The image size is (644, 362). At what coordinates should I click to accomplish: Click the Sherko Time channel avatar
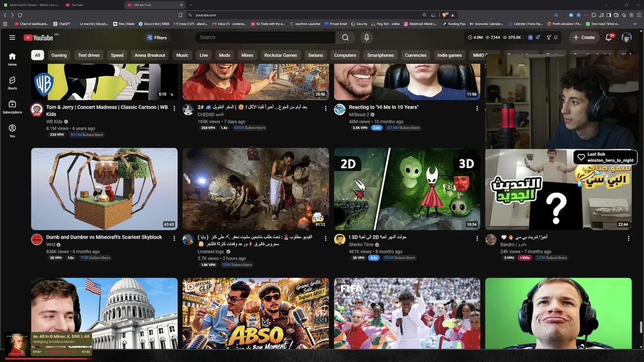pyautogui.click(x=340, y=239)
